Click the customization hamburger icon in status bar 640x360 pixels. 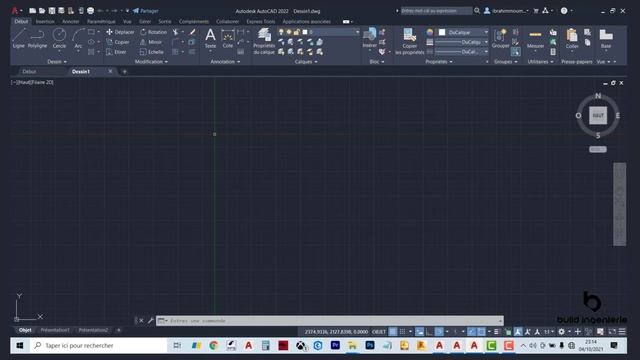coord(622,332)
